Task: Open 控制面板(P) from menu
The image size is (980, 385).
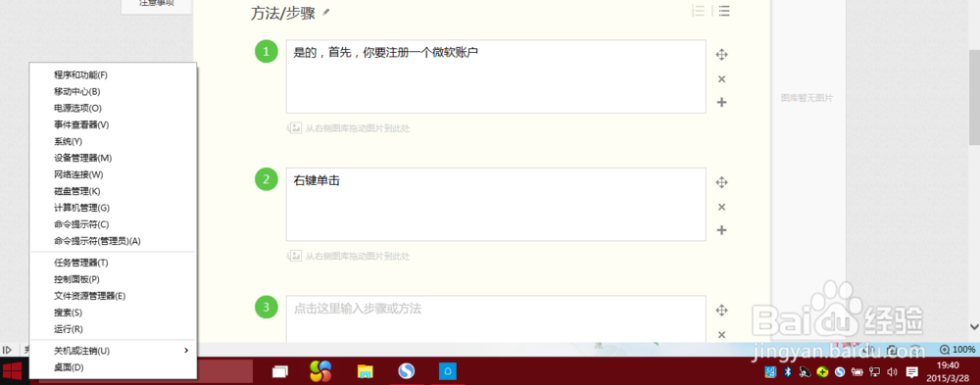Action: click(113, 279)
